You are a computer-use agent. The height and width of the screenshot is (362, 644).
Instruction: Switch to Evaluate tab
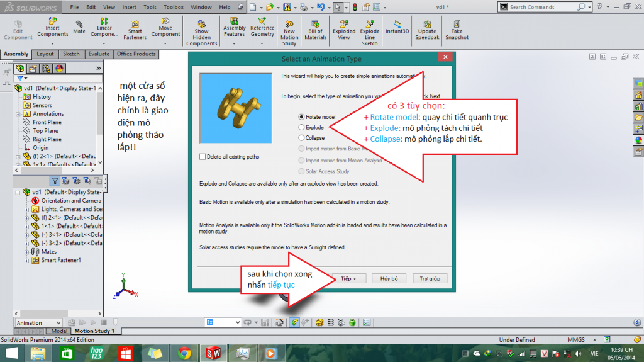coord(99,54)
